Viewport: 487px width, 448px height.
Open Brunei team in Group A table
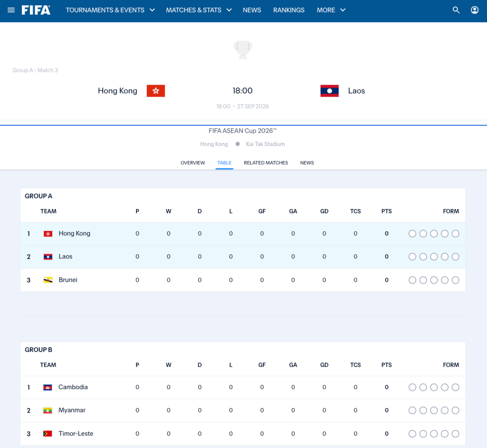pos(68,280)
